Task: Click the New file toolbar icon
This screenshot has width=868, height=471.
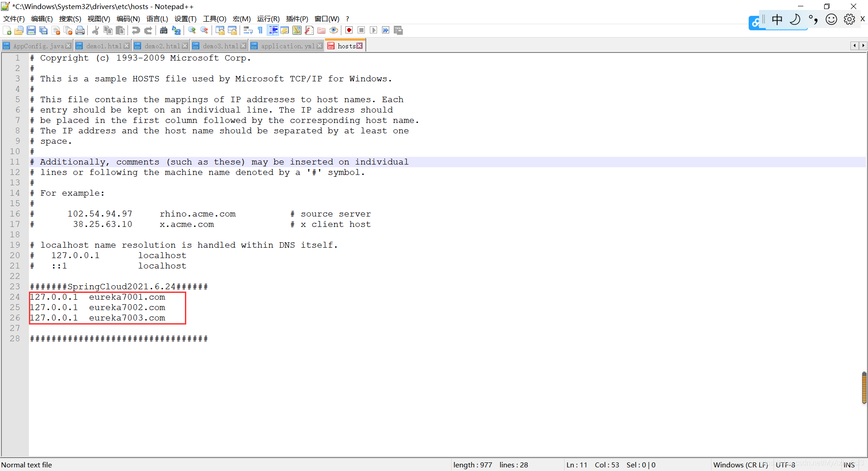Action: [x=7, y=30]
